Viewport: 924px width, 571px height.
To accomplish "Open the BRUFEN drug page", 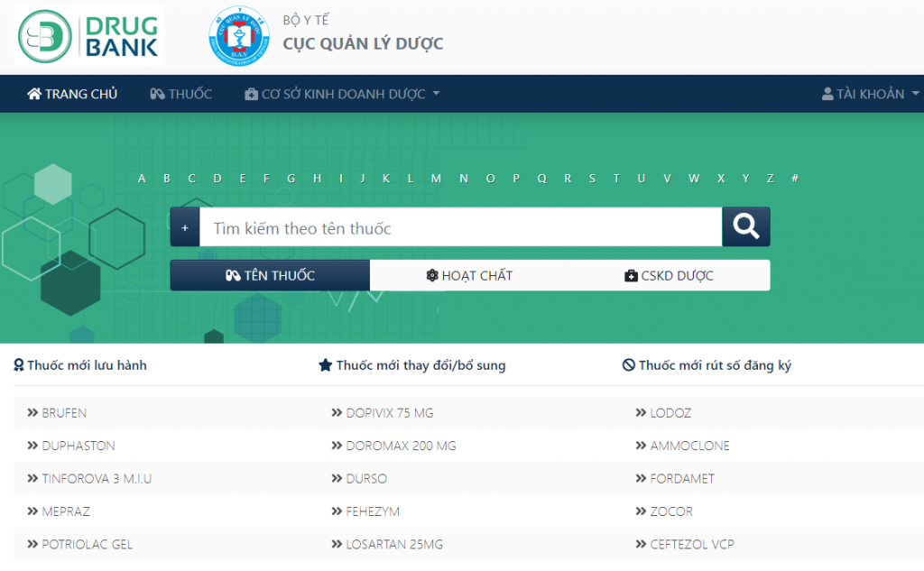I will (x=63, y=412).
